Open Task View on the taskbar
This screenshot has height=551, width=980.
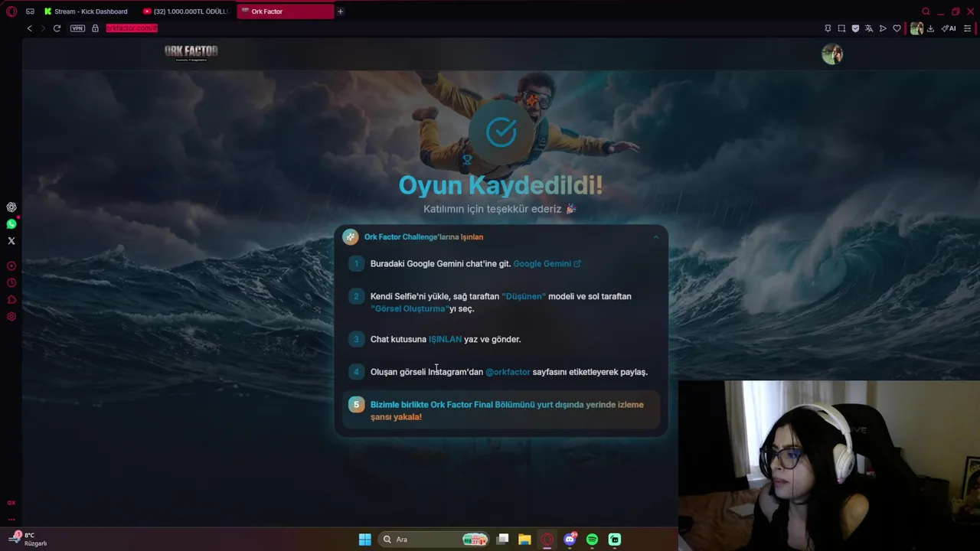[502, 540]
